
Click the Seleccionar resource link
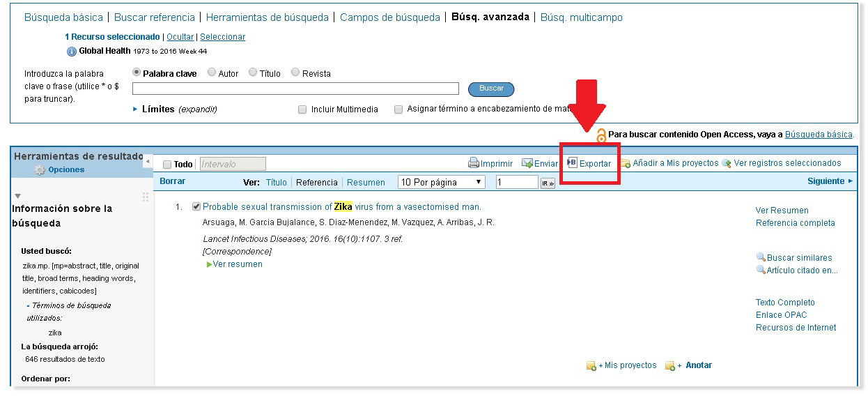point(223,37)
